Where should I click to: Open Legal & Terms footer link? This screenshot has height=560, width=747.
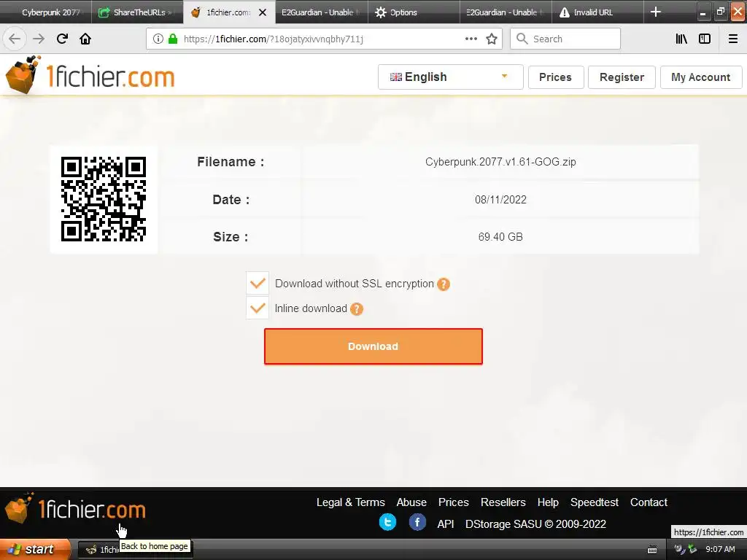351,502
